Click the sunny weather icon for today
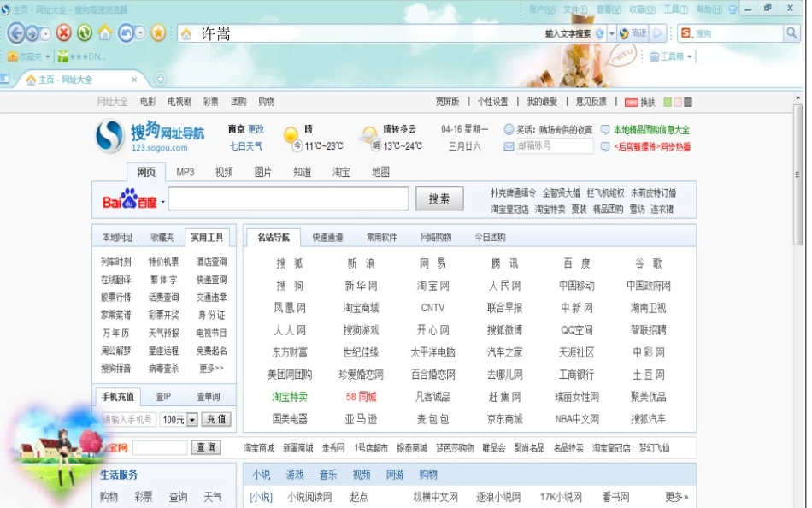This screenshot has width=812, height=508. 291,135
